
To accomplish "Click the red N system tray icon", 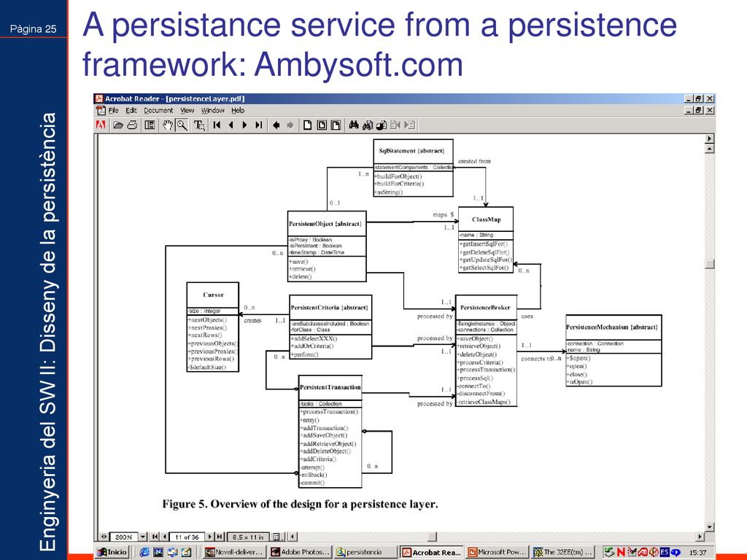I will coord(620,553).
